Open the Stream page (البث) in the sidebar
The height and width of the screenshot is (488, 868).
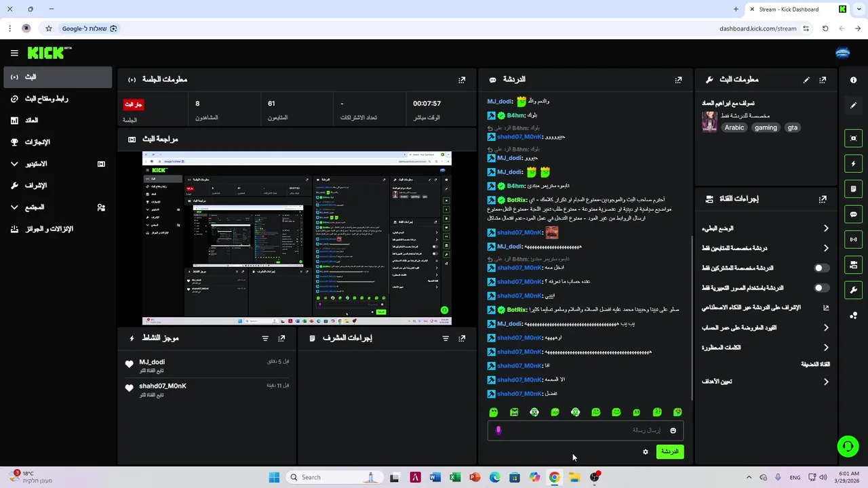click(x=58, y=77)
